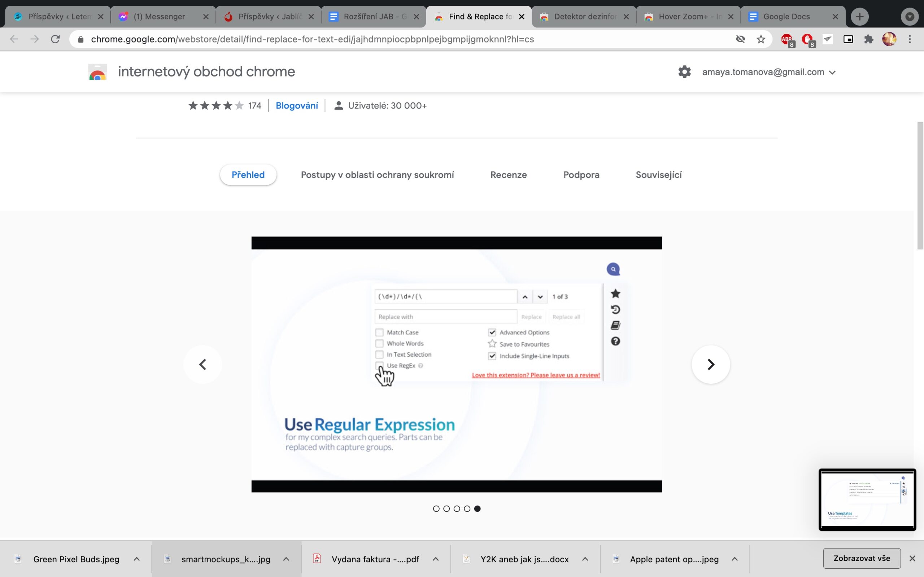Select the fourth carousel dot indicator
This screenshot has height=577, width=924.
coord(467,509)
